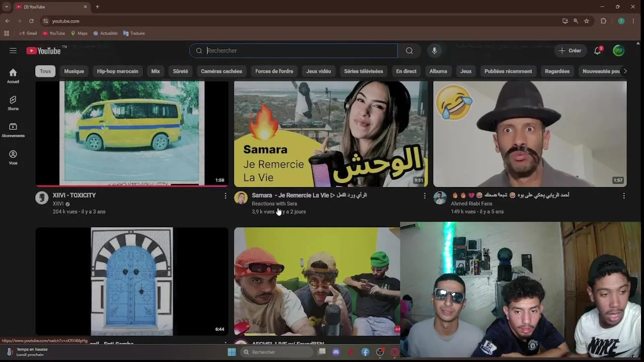Select the Forces de l'ordre chip
Screen dimensions: 644x362
coord(274,71)
